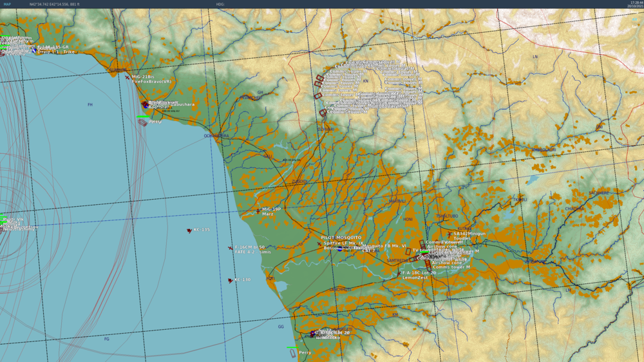Click the OCHAMCHIRA town label
This screenshot has width=644, height=362.
pyautogui.click(x=216, y=136)
